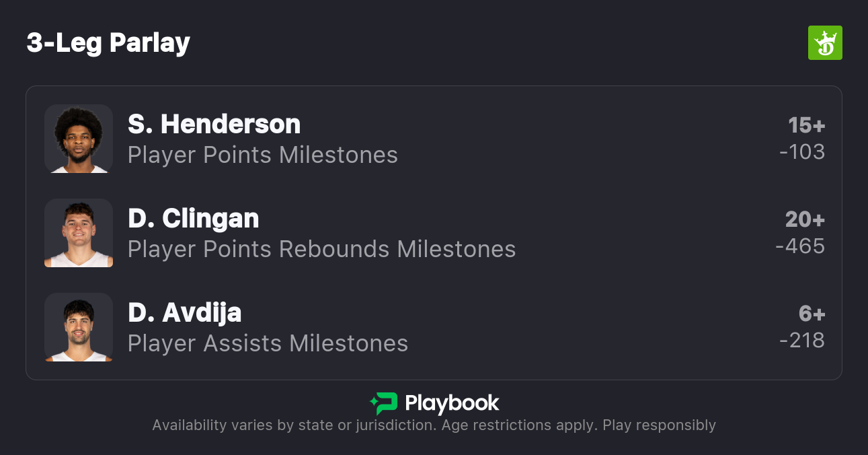
Task: Click the -218 odds value
Action: [x=802, y=341]
